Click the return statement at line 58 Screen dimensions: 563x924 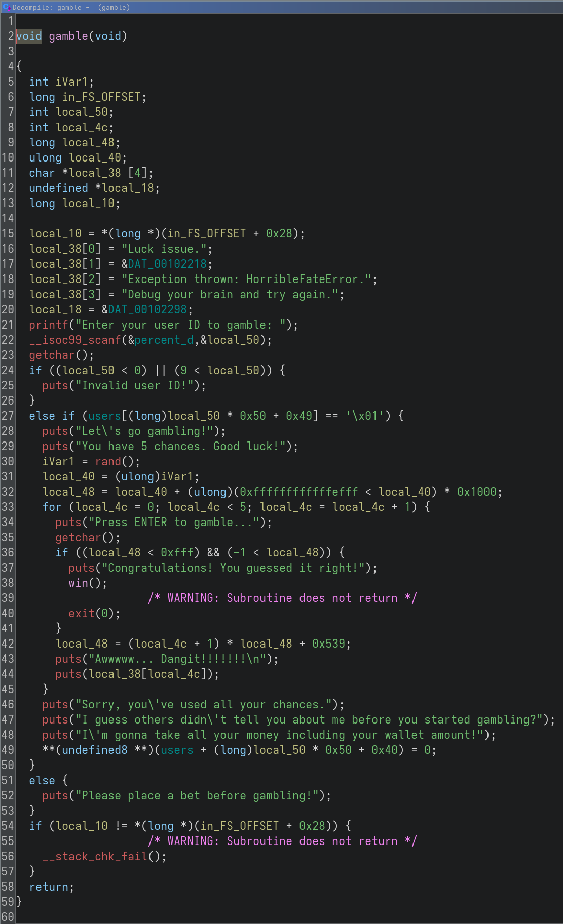point(51,887)
